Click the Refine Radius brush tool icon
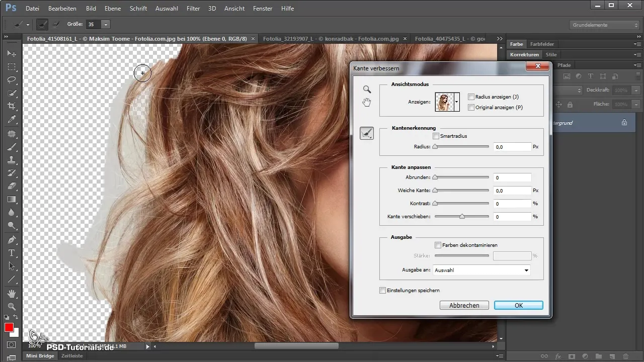The width and height of the screenshot is (644, 362). coord(367,133)
